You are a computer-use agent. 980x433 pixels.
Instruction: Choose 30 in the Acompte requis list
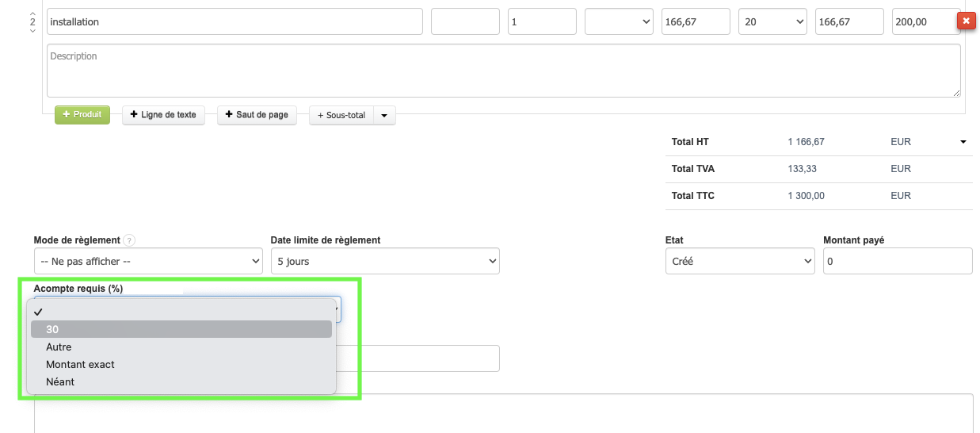[181, 329]
